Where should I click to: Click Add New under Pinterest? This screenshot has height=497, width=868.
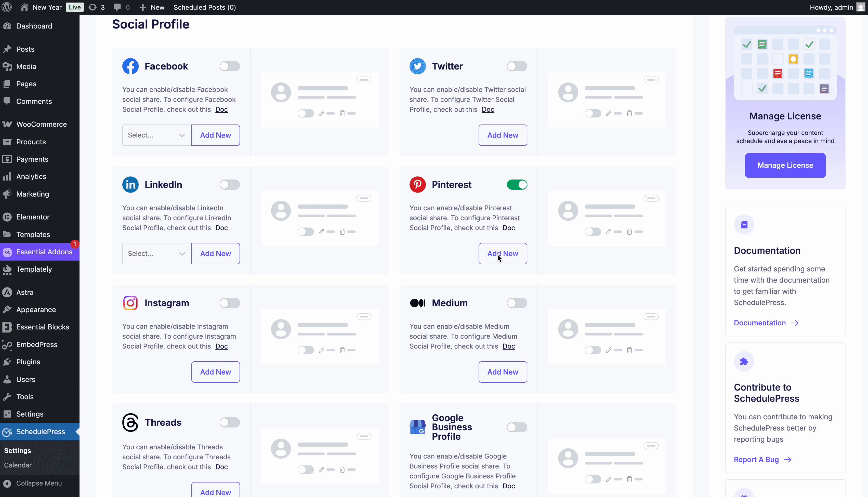point(503,254)
